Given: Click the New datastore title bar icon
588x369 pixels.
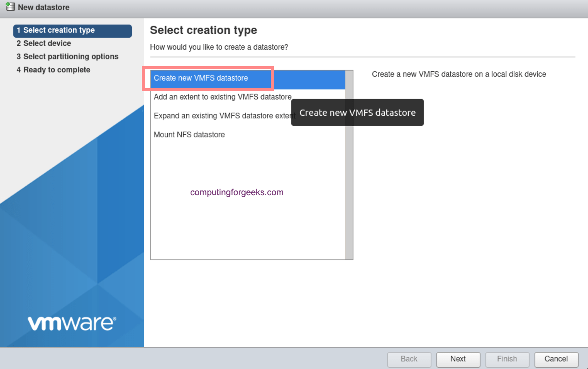Looking at the screenshot, I should click(10, 7).
